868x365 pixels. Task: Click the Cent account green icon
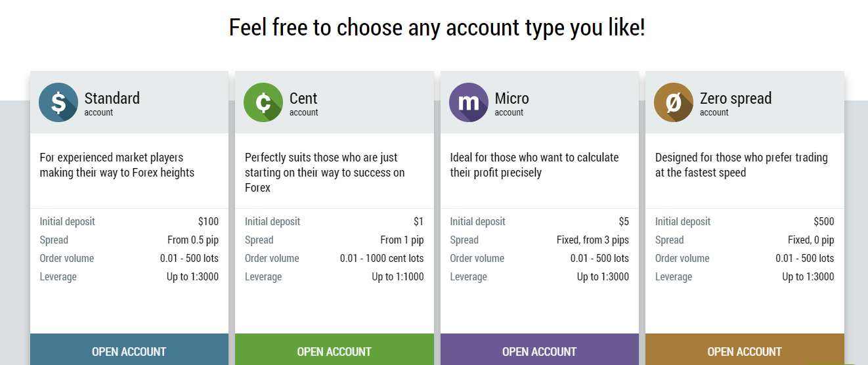click(263, 102)
